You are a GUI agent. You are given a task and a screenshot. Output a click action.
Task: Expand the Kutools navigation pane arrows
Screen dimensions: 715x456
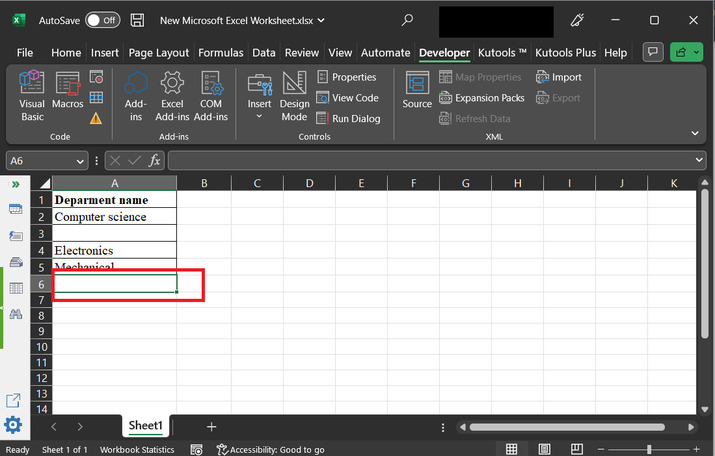[16, 184]
